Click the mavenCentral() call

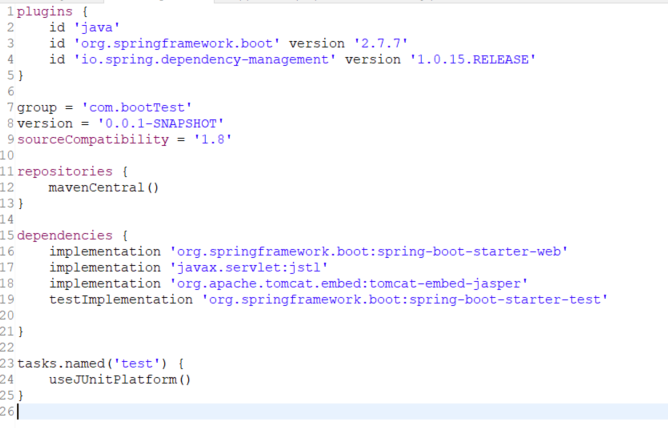click(104, 188)
